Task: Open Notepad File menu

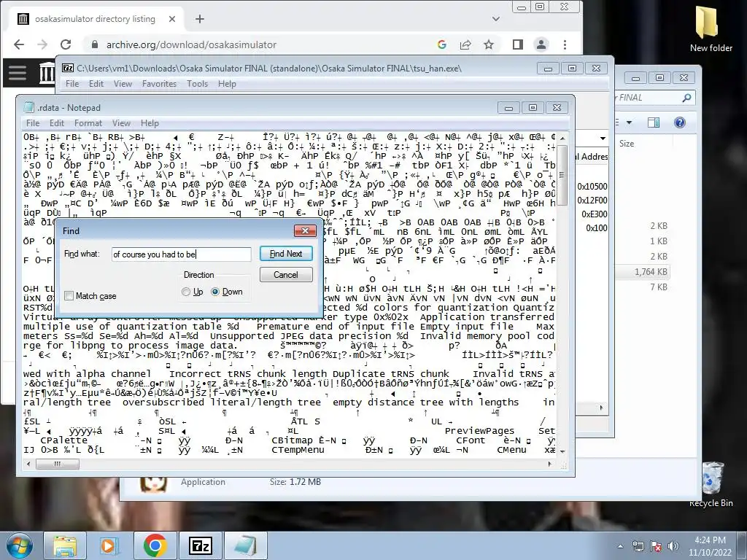Action: click(33, 122)
